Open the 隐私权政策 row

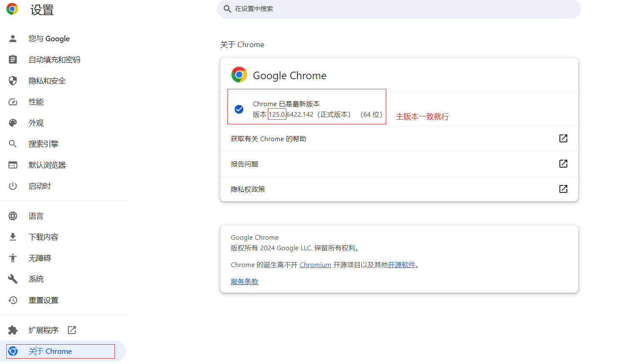[x=399, y=189]
